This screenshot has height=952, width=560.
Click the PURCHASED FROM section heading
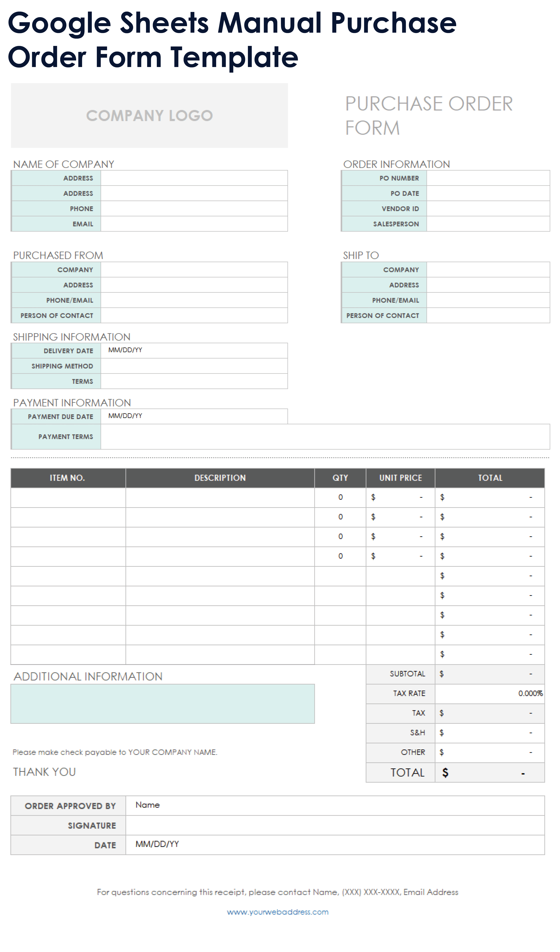(x=58, y=255)
